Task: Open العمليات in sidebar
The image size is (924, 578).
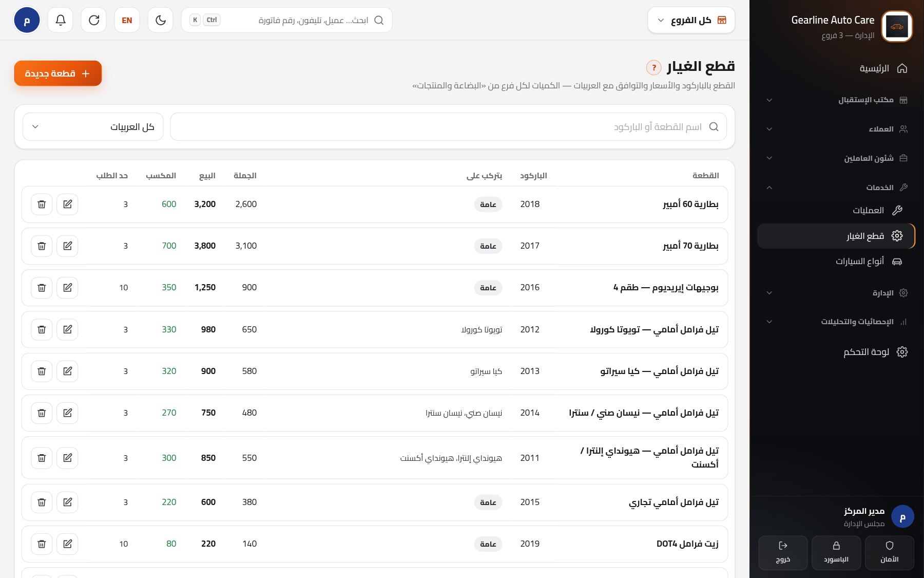Action: point(836,210)
